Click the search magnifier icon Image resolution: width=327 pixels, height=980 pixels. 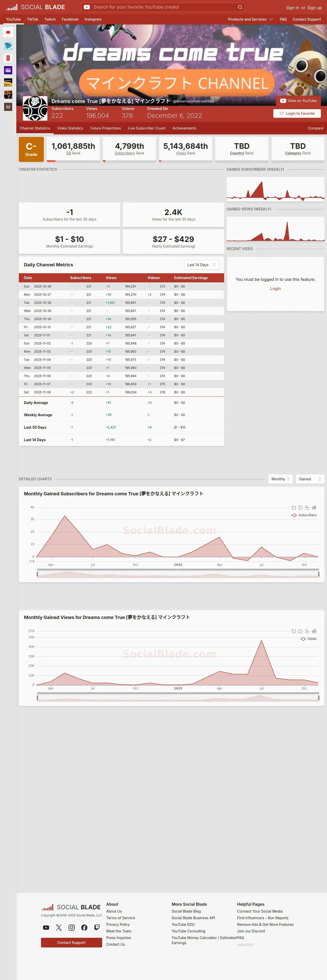tap(240, 7)
